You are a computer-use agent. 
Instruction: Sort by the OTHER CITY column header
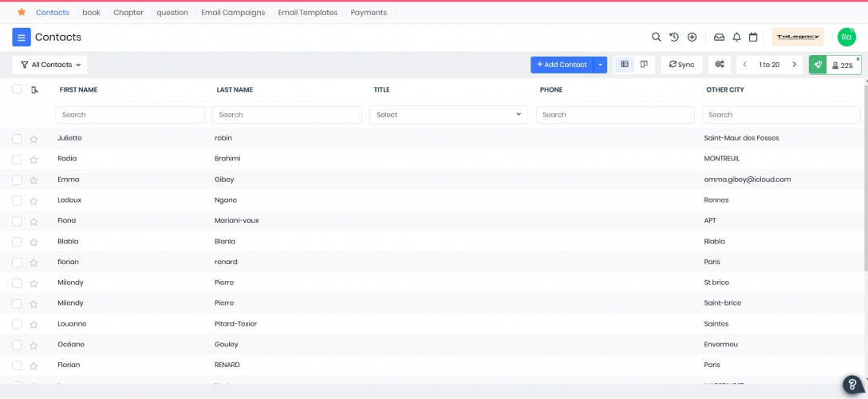tap(725, 89)
